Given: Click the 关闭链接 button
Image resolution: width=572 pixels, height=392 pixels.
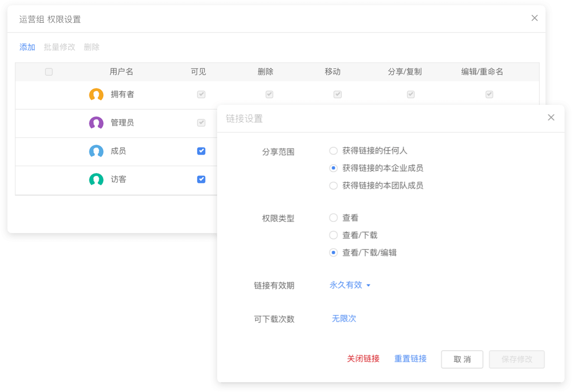Looking at the screenshot, I should tap(363, 359).
